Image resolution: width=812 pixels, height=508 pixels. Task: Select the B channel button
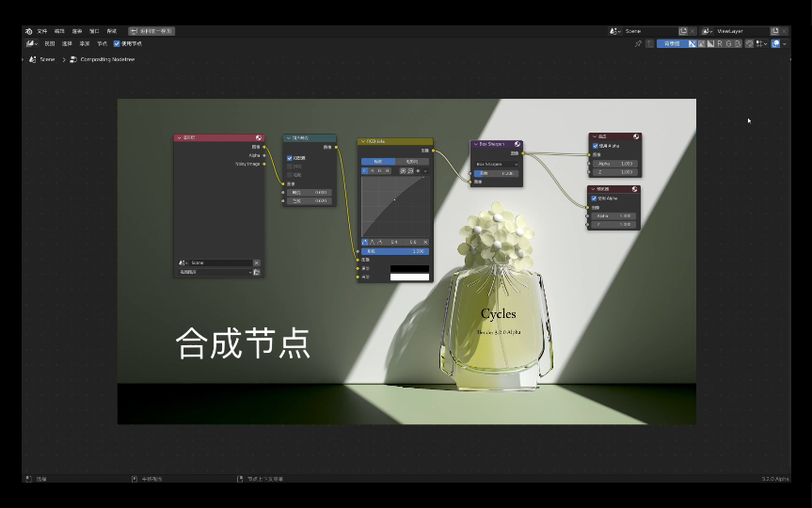pyautogui.click(x=738, y=44)
